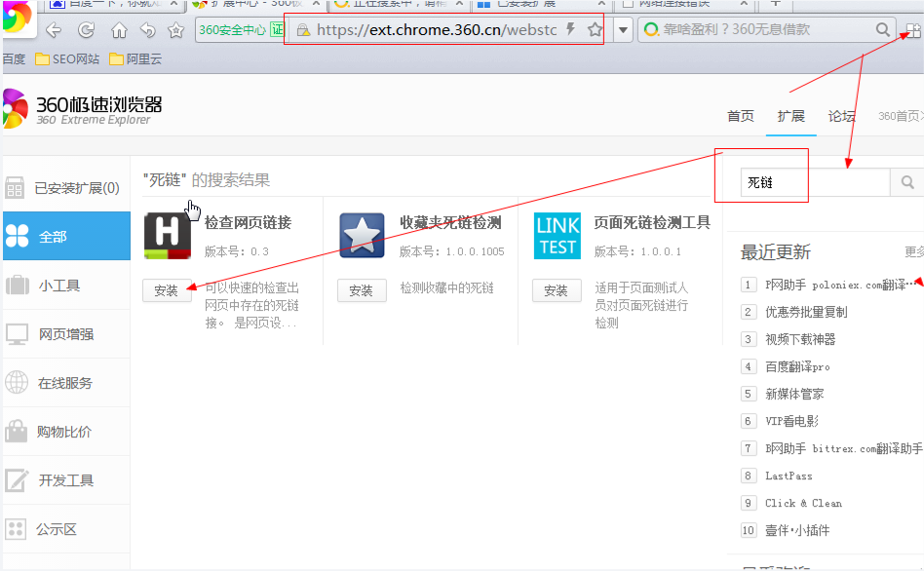
Task: Select the 扩展 navigation tab
Action: point(790,116)
